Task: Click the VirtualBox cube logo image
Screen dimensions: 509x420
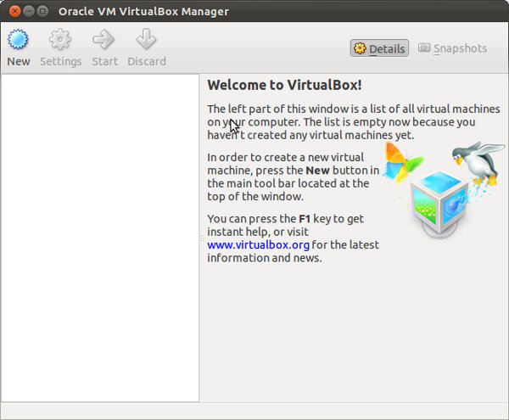Action: click(439, 204)
